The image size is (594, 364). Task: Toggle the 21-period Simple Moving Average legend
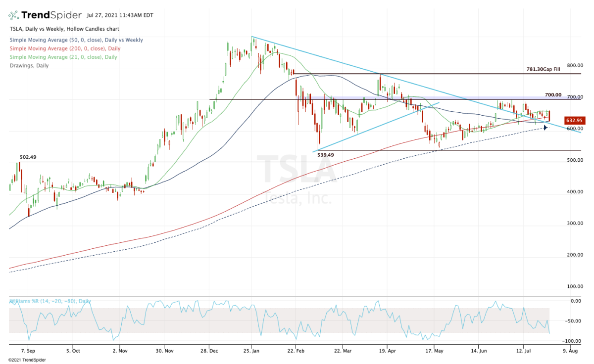click(63, 57)
